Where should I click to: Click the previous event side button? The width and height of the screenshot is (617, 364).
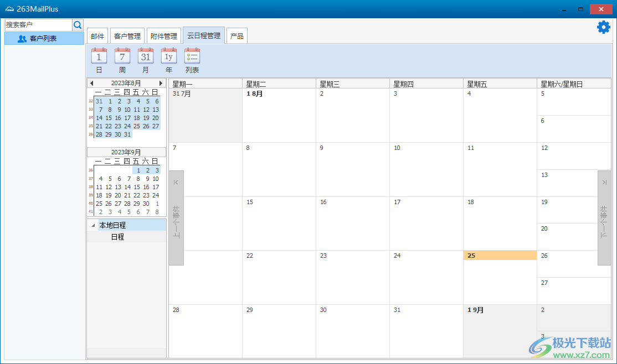(176, 218)
